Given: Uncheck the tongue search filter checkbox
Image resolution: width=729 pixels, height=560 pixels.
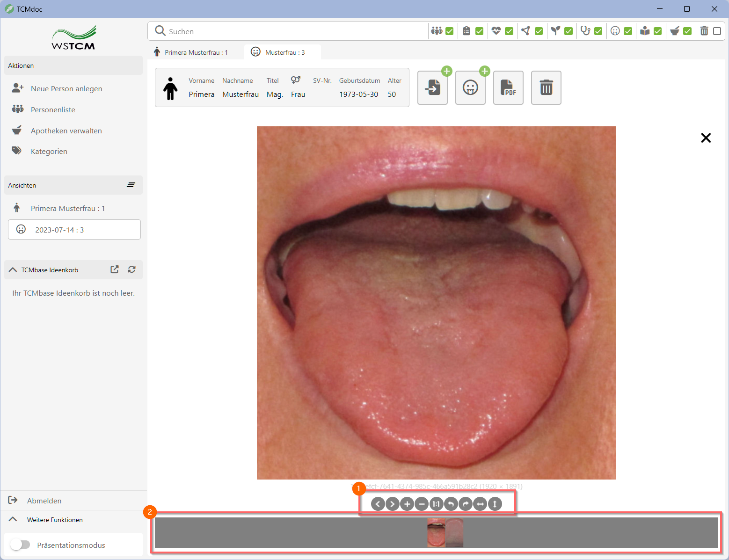Looking at the screenshot, I should click(628, 31).
